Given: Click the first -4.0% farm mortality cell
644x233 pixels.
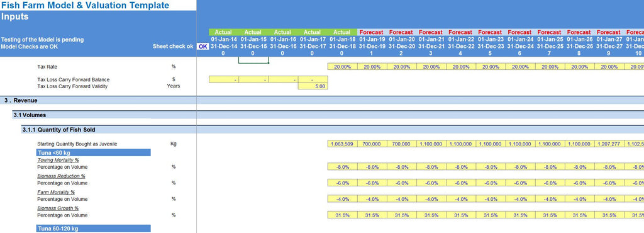Looking at the screenshot, I should click(x=343, y=199).
